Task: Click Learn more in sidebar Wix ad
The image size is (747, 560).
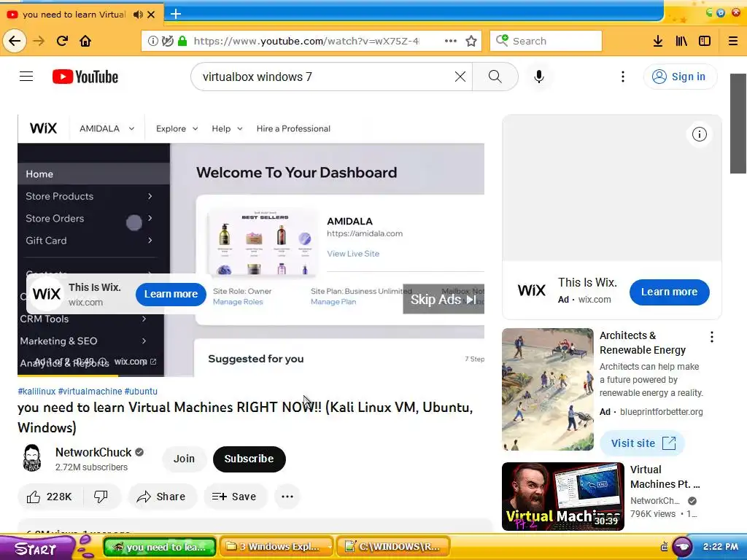Action: [670, 292]
